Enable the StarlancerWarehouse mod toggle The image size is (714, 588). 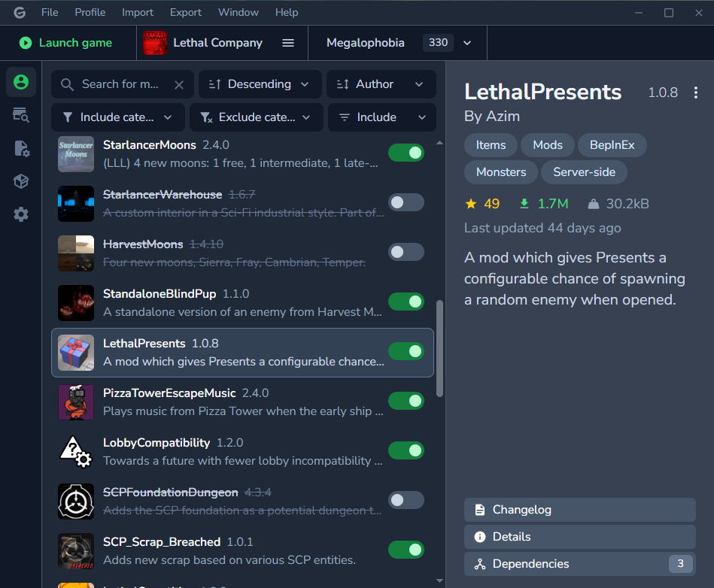pyautogui.click(x=406, y=202)
